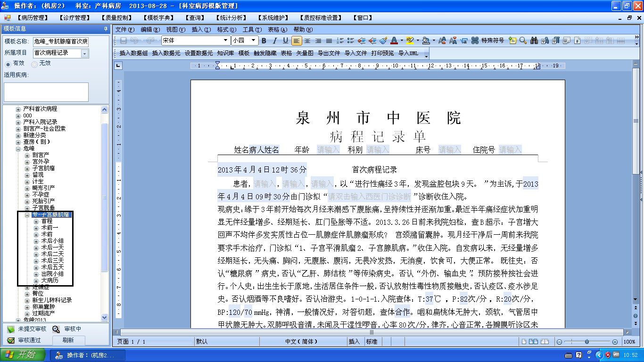
Task: Collapse the 危峰 tree node
Action: pos(18,148)
